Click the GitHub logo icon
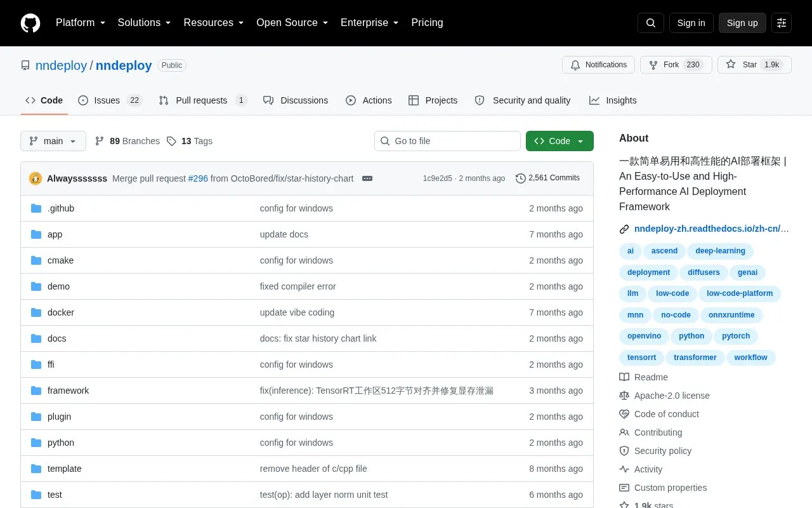 tap(30, 23)
